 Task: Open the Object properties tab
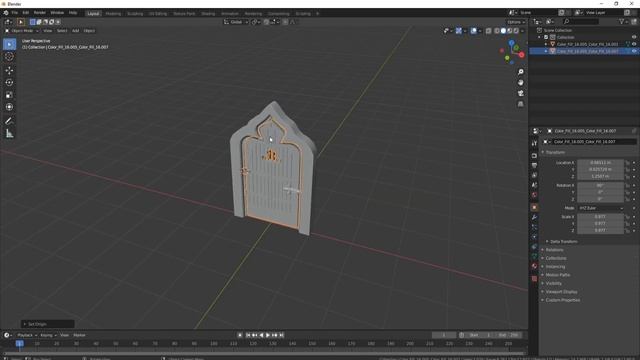click(534, 207)
